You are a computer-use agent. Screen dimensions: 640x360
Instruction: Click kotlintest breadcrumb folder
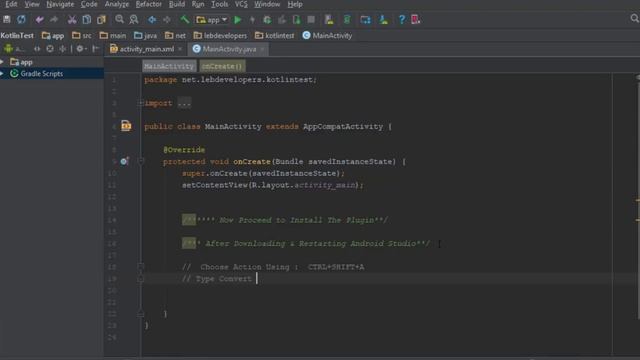click(274, 36)
